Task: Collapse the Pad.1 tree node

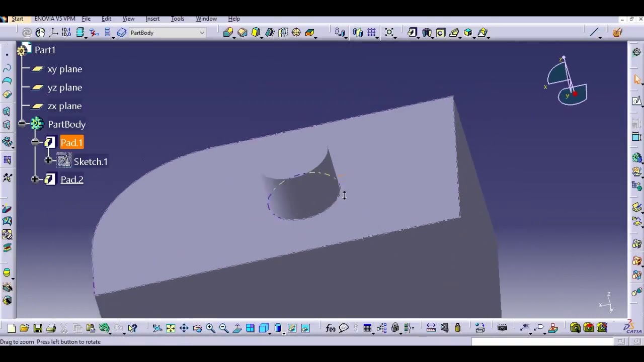Action: pyautogui.click(x=35, y=142)
